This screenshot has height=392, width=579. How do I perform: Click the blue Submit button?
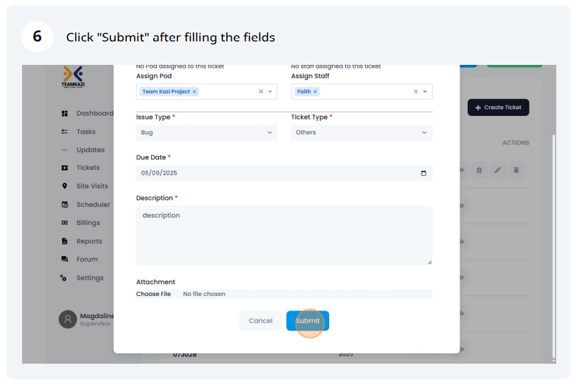tap(308, 321)
